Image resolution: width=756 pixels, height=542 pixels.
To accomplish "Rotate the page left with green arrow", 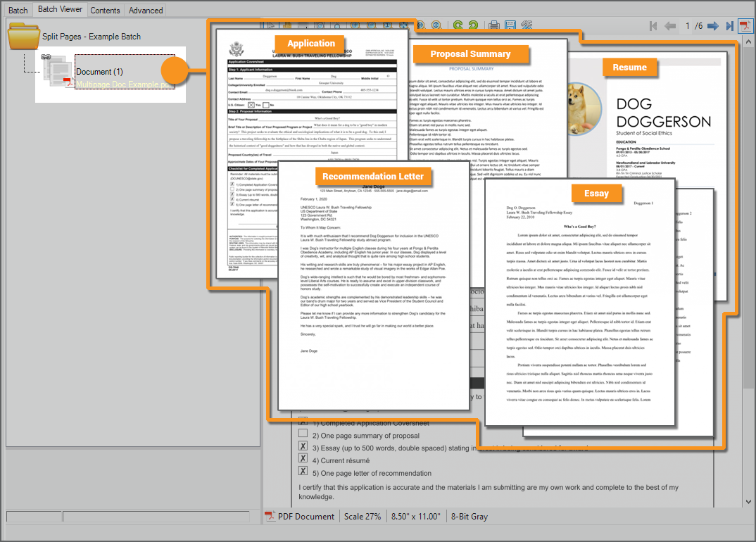I will 458,25.
